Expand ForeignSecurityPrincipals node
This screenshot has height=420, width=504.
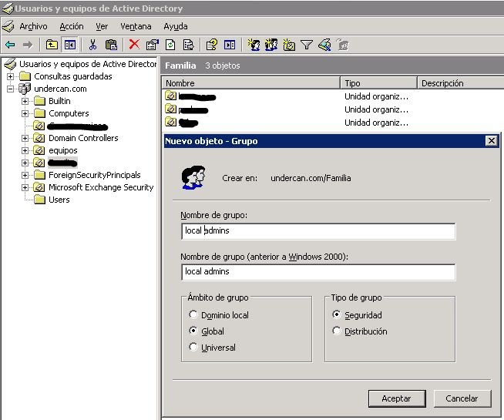click(25, 175)
